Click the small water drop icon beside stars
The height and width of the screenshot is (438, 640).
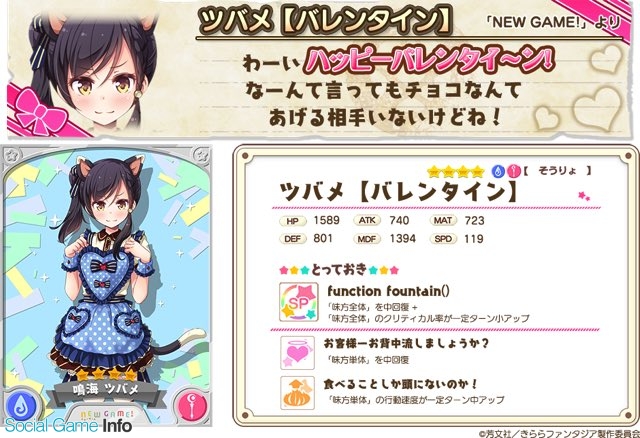(498, 171)
